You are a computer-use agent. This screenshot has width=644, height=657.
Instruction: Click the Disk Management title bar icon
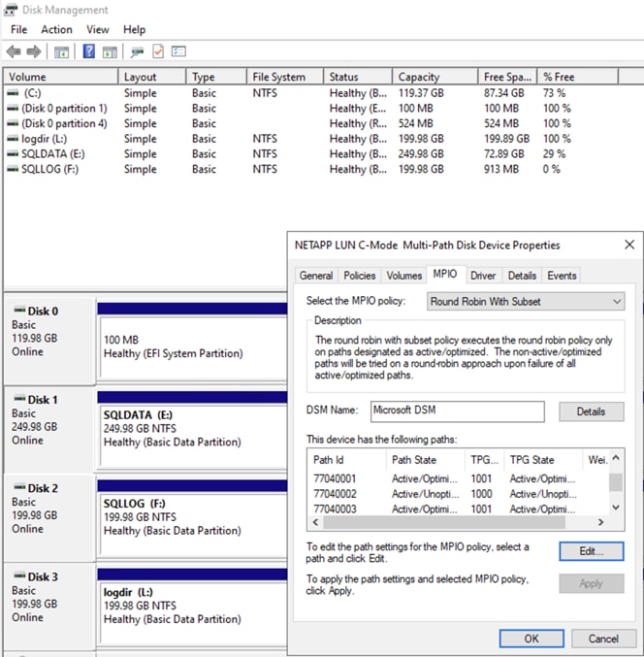coord(11,10)
